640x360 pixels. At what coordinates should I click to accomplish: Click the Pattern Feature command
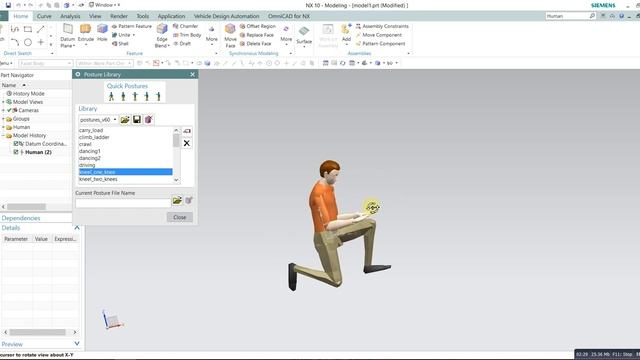pos(132,26)
